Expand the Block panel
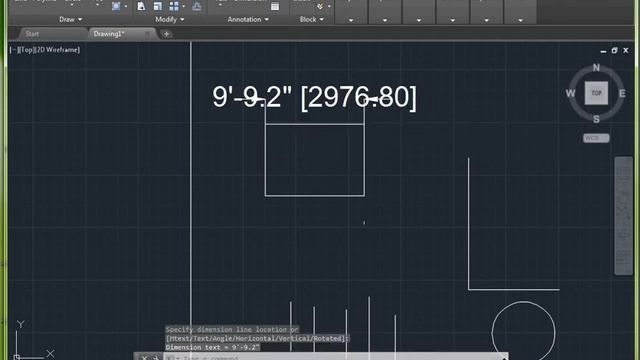640x360 pixels. tap(311, 19)
